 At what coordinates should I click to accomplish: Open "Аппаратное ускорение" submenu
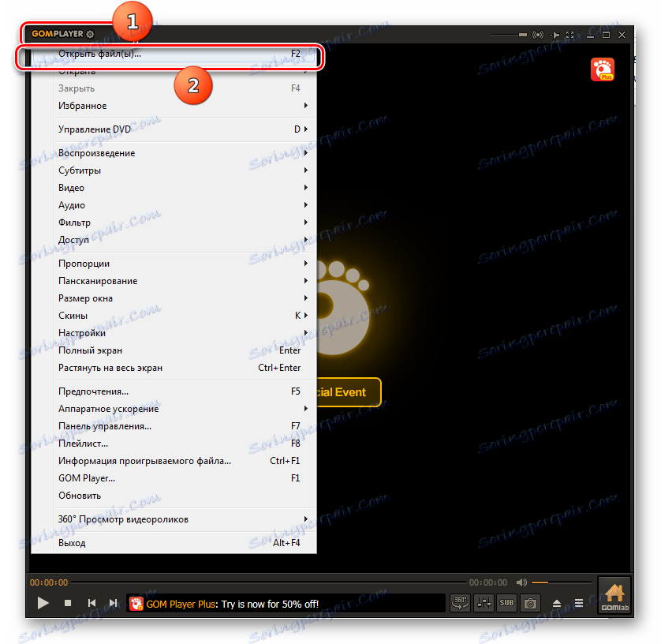174,408
